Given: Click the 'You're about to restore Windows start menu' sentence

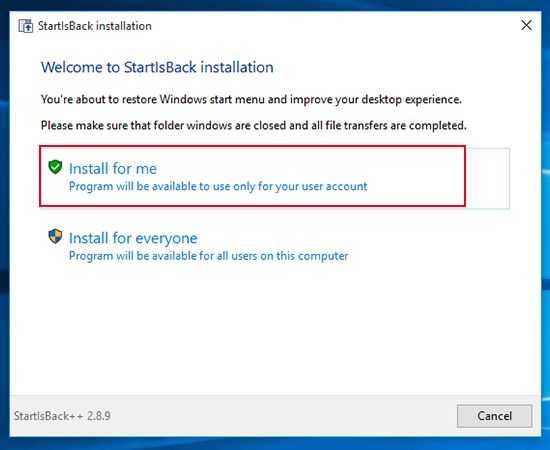Looking at the screenshot, I should (x=251, y=100).
